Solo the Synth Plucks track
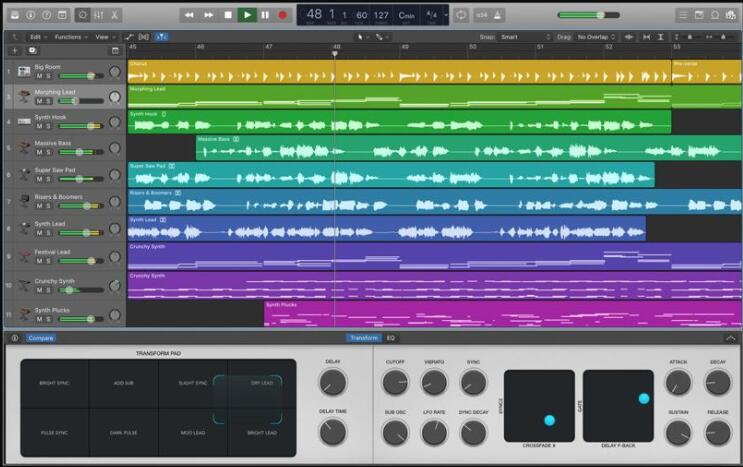The height and width of the screenshot is (467, 743). pyautogui.click(x=48, y=319)
